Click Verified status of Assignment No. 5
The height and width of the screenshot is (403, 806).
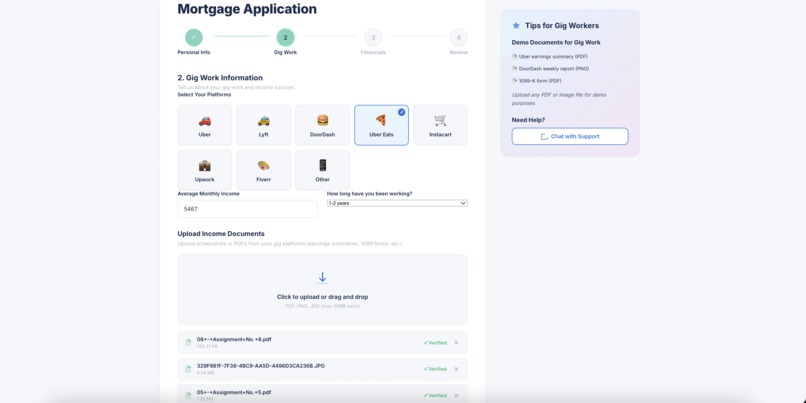[435, 395]
